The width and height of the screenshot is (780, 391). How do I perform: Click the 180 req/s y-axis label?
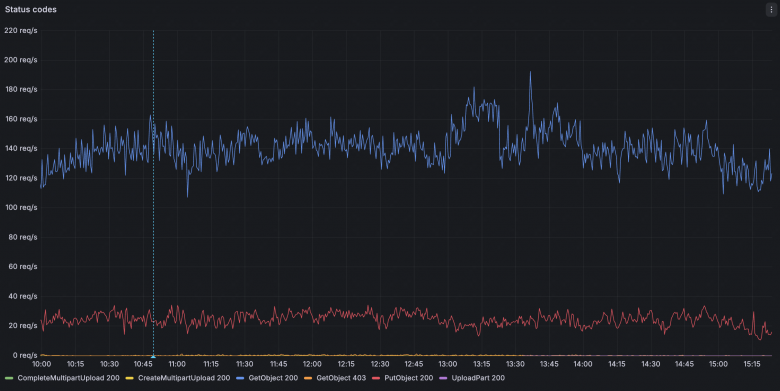pyautogui.click(x=21, y=90)
